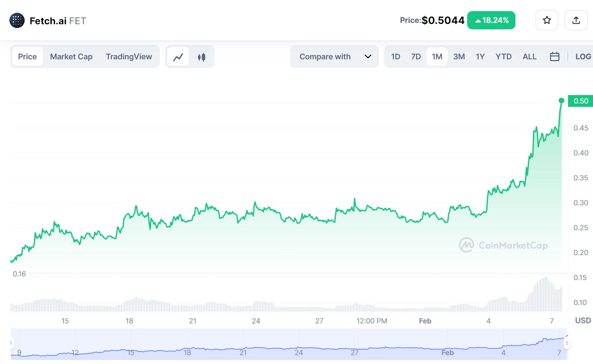Open the share upload icon button

pyautogui.click(x=576, y=20)
